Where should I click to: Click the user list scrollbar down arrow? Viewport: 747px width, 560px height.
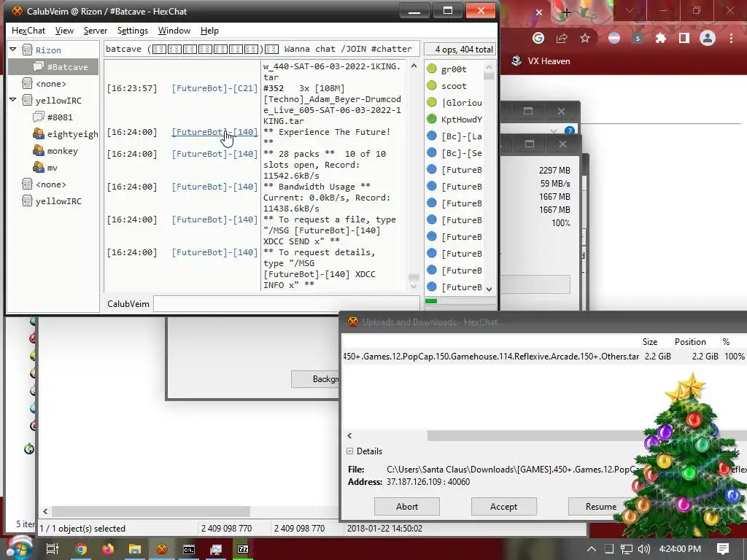pyautogui.click(x=489, y=289)
